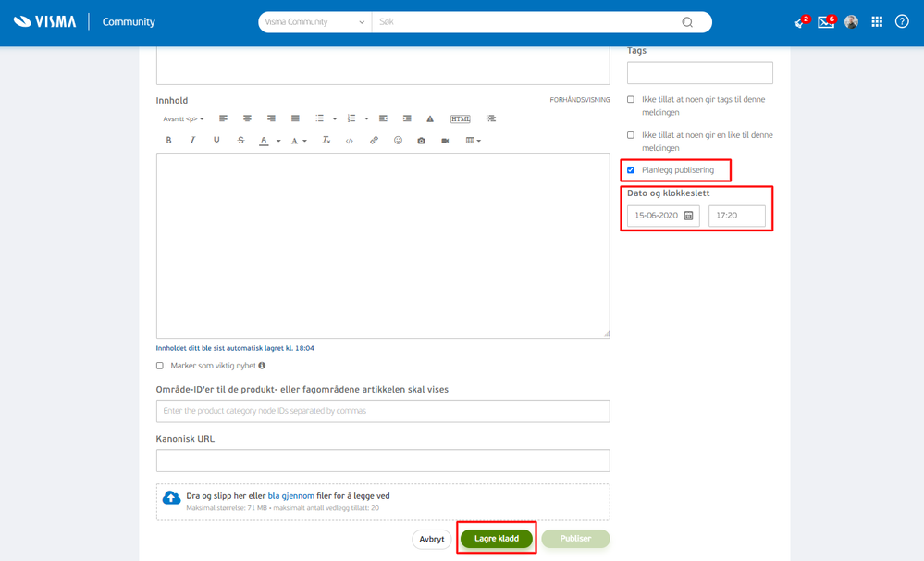Justify text in the editor toolbar
The width and height of the screenshot is (924, 561).
pyautogui.click(x=295, y=118)
